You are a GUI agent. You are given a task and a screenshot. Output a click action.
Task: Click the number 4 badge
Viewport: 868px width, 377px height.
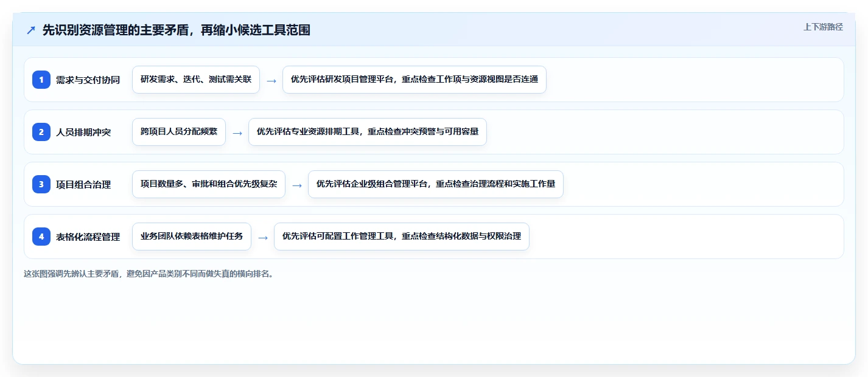point(41,237)
